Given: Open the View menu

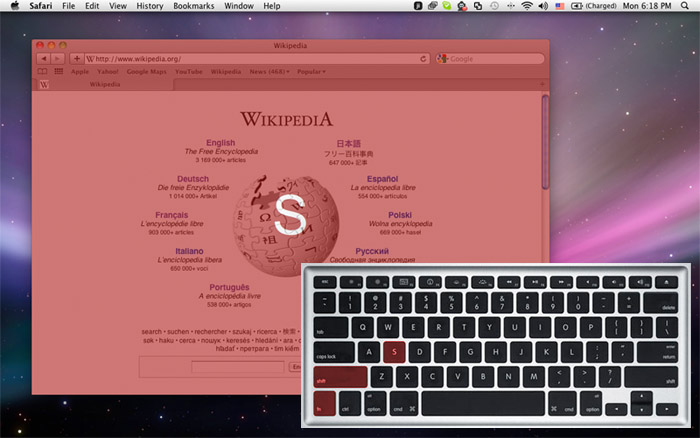Looking at the screenshot, I should point(118,6).
